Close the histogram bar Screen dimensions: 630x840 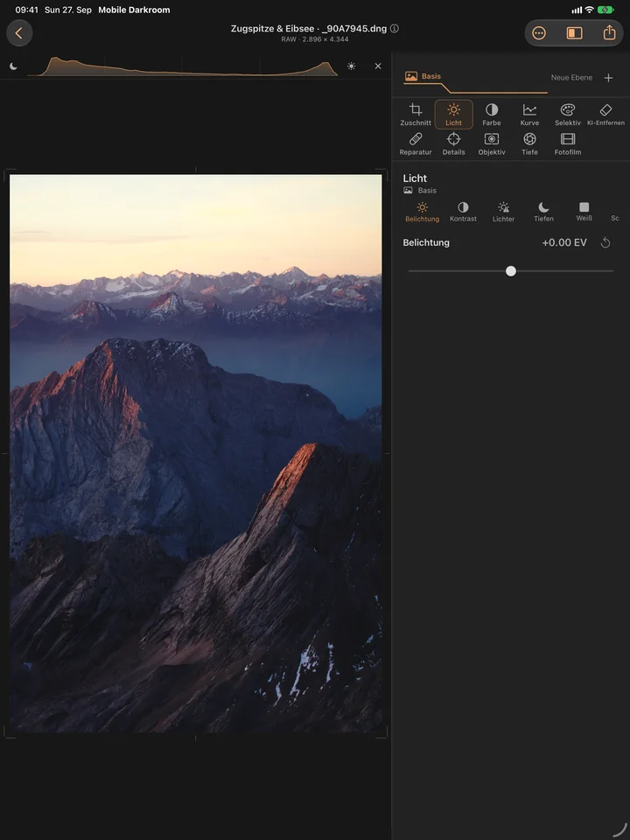[x=378, y=66]
